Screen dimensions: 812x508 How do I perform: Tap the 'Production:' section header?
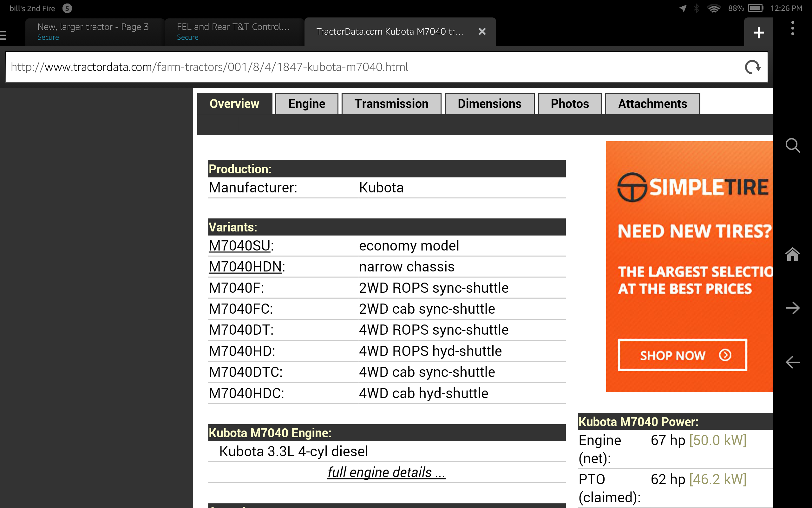click(x=387, y=169)
